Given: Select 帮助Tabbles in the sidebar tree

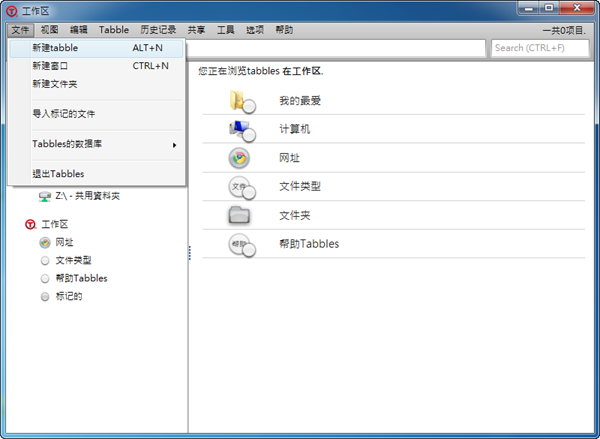Looking at the screenshot, I should click(x=82, y=278).
